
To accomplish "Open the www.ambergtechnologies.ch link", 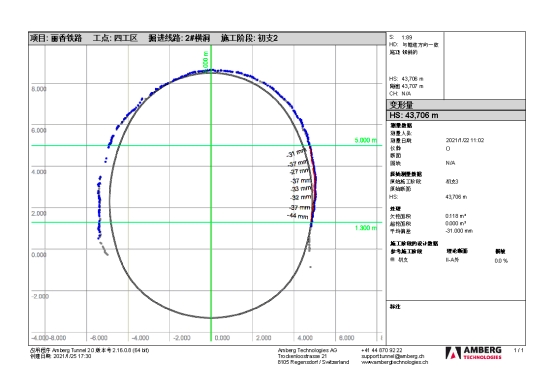I will (x=395, y=362).
